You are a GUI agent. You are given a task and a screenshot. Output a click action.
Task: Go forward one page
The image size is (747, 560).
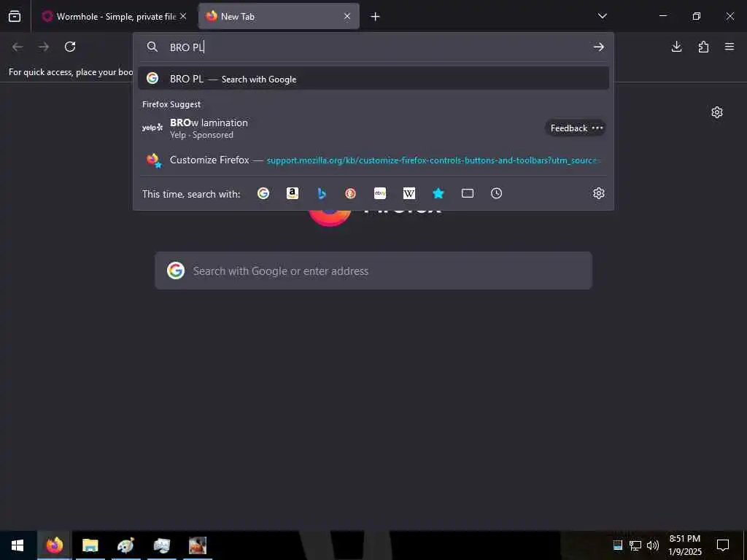[x=44, y=47]
